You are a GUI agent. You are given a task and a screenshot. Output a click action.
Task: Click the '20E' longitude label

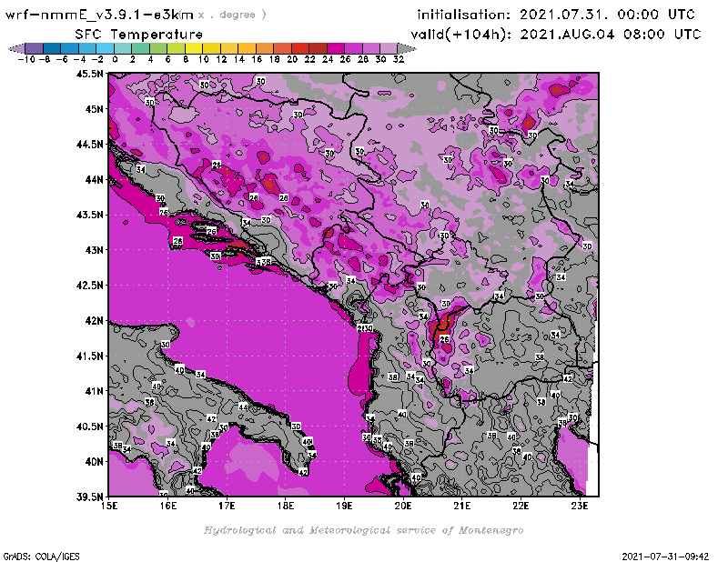pyautogui.click(x=403, y=506)
